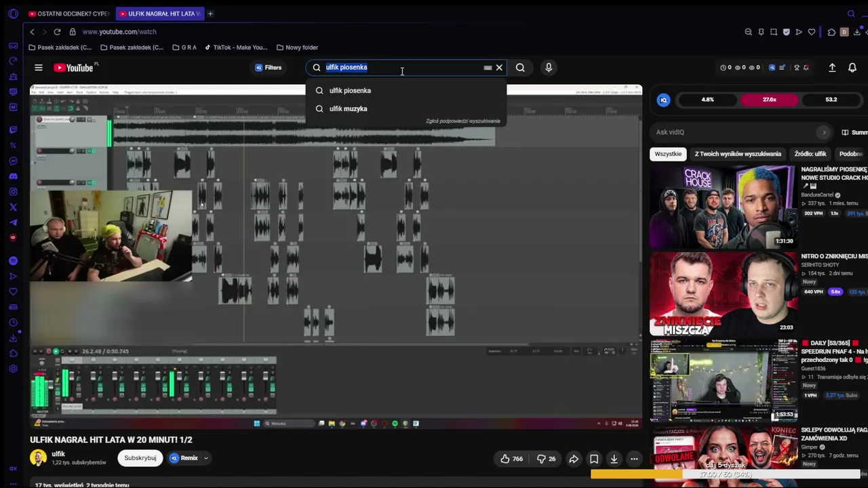Reload the page with the refresh button
868x488 pixels.
point(57,32)
